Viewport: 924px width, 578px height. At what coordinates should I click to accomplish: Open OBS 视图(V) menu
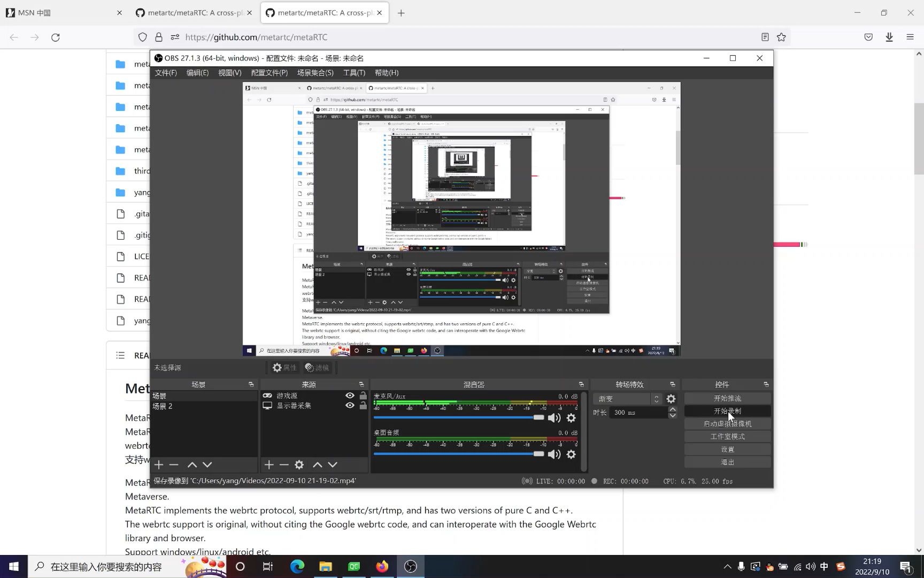(x=229, y=73)
